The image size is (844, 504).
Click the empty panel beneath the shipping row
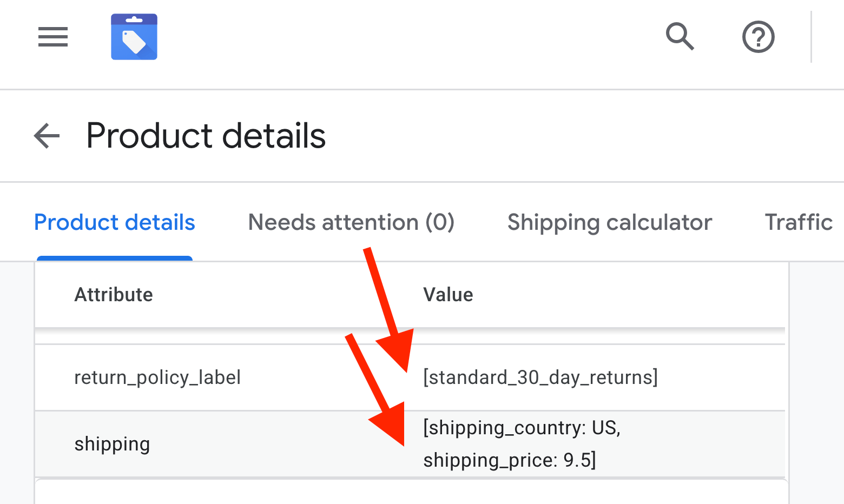tap(411, 493)
